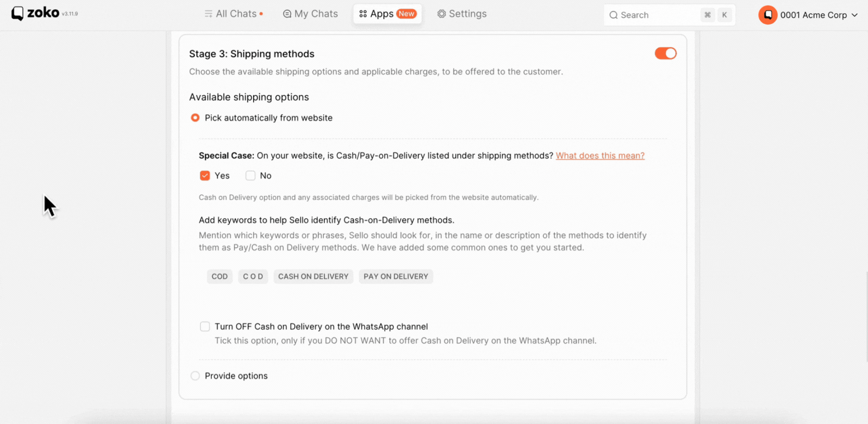Open the What does this mean link
868x424 pixels.
point(600,156)
